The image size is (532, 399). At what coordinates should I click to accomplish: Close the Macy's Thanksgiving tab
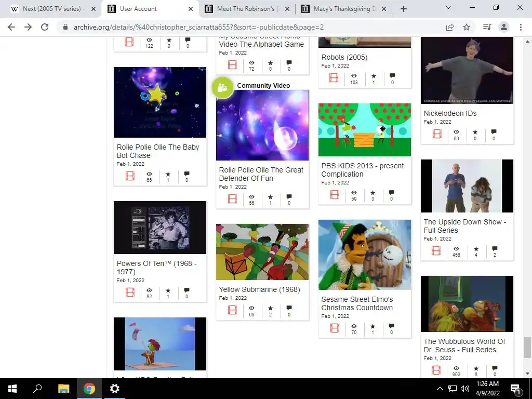(x=384, y=9)
